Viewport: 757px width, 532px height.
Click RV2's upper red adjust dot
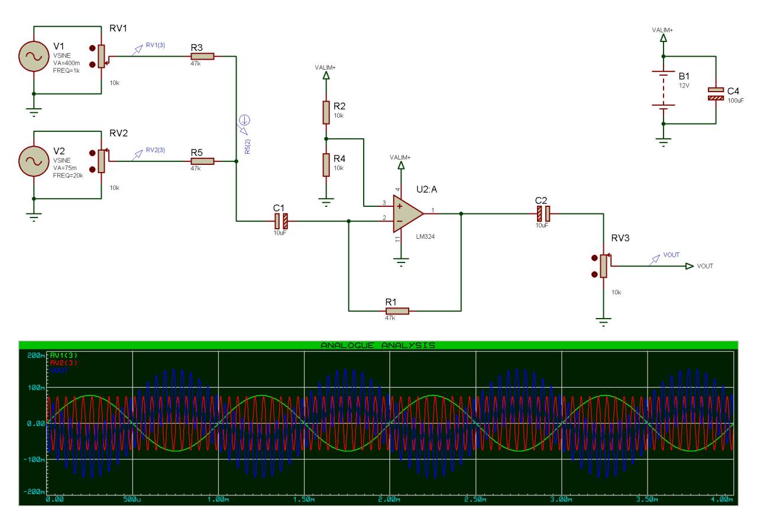point(92,154)
